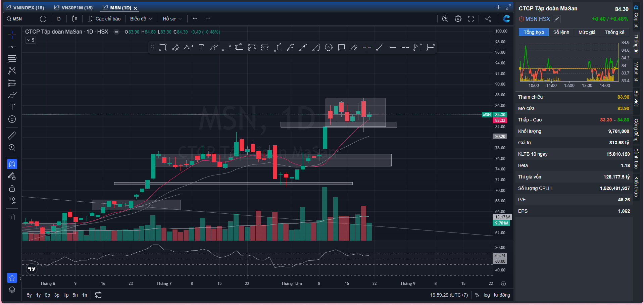Choose the eraser in the floating drawing toolbar

point(354,48)
